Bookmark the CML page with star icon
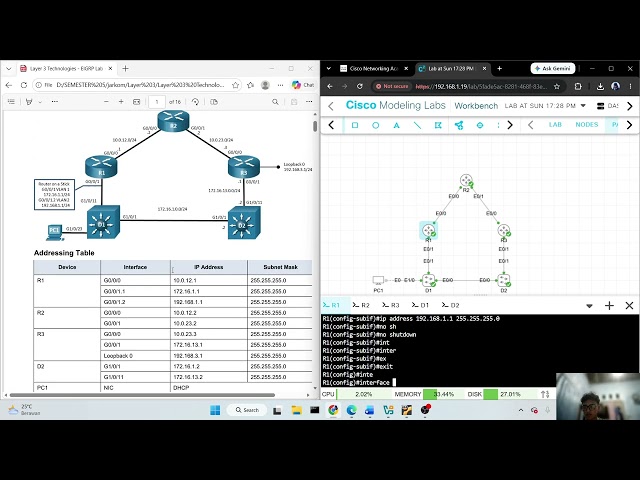This screenshot has height=480, width=640. pos(557,87)
